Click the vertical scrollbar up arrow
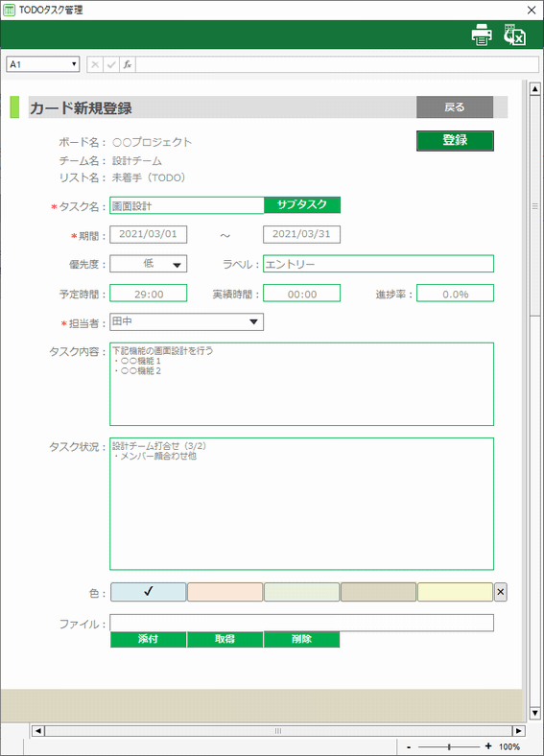544x756 pixels. (x=534, y=89)
